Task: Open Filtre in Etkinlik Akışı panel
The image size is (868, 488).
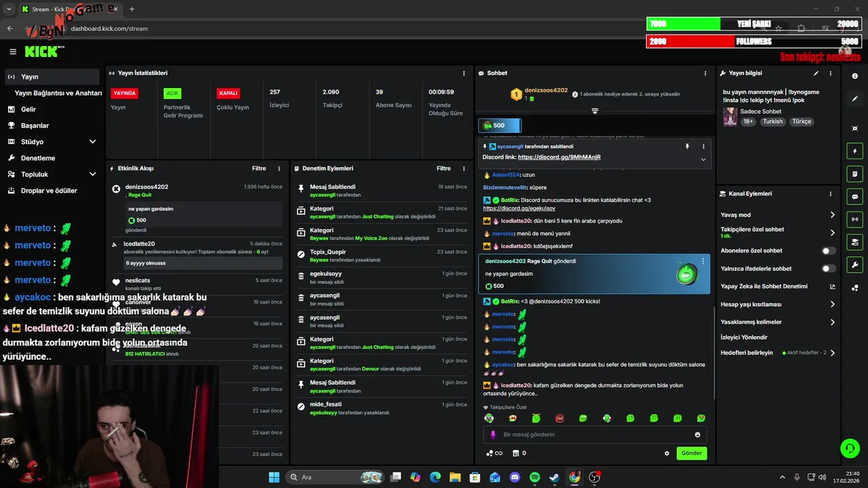Action: pos(259,168)
